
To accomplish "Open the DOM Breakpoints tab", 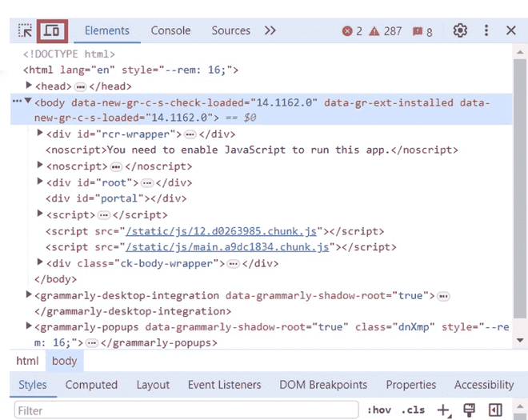I will coord(323,385).
